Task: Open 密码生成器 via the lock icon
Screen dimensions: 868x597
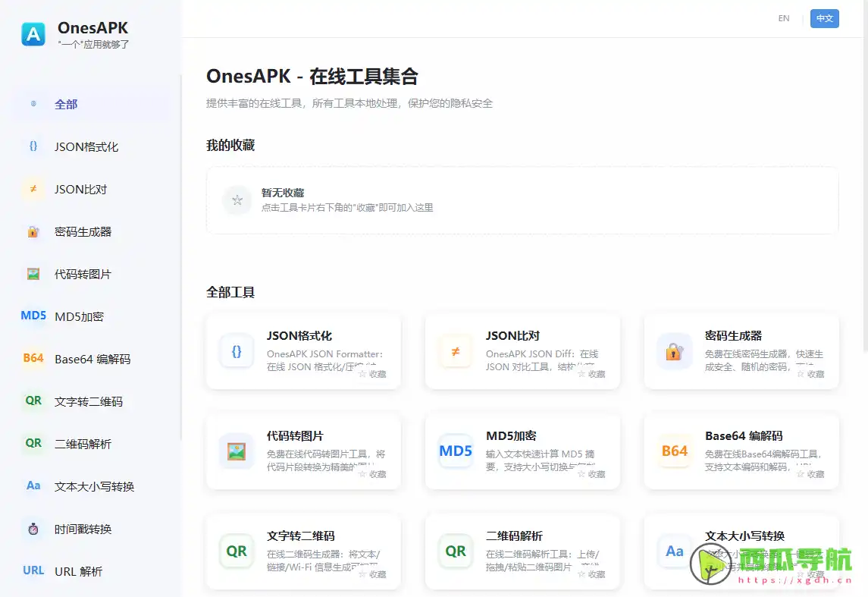Action: point(33,231)
